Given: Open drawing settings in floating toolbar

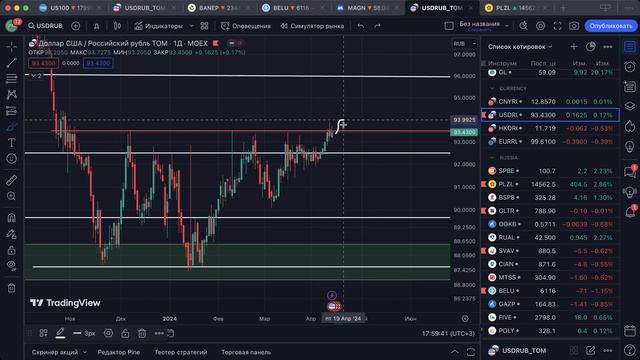Looking at the screenshot, I should pyautogui.click(x=108, y=333).
